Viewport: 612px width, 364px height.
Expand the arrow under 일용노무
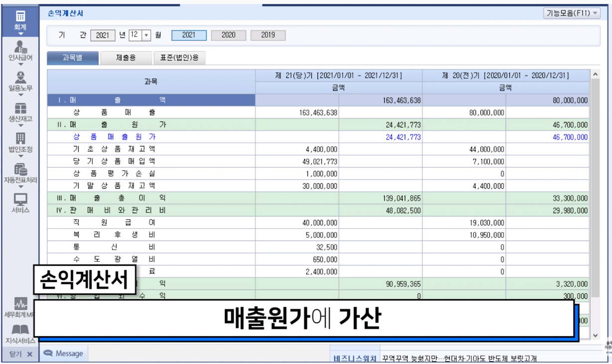[20, 95]
